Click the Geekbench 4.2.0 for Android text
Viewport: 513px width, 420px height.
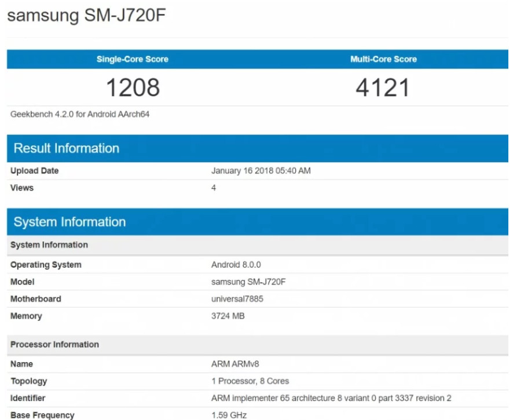tap(80, 114)
